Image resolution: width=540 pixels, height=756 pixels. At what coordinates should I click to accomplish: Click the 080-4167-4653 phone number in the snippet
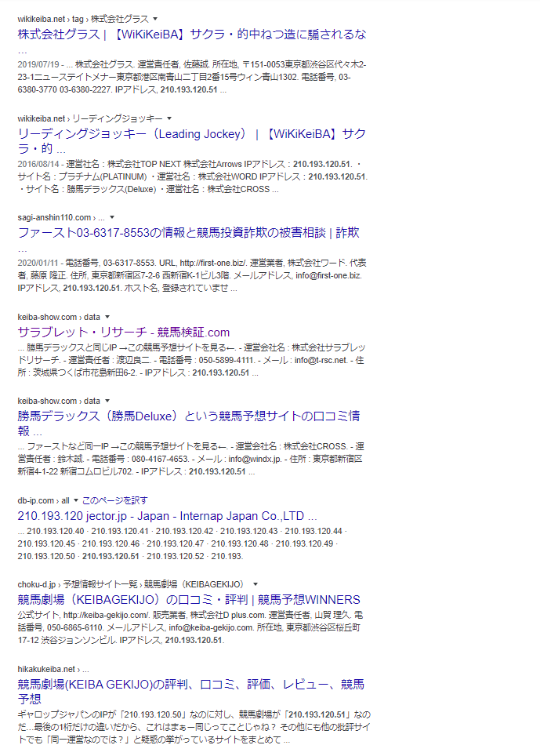160,459
